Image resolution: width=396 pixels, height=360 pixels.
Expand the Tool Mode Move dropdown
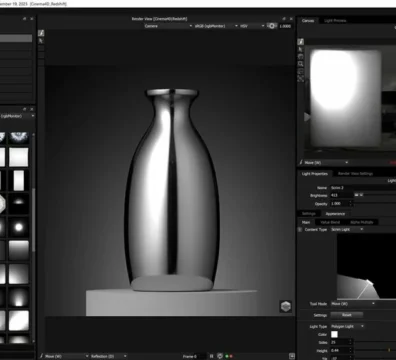click(x=353, y=304)
